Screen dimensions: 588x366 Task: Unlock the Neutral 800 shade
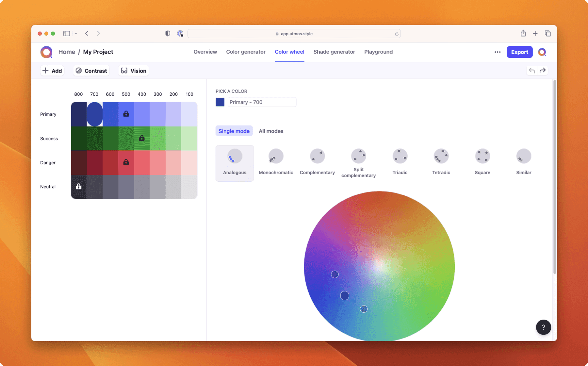(x=78, y=187)
